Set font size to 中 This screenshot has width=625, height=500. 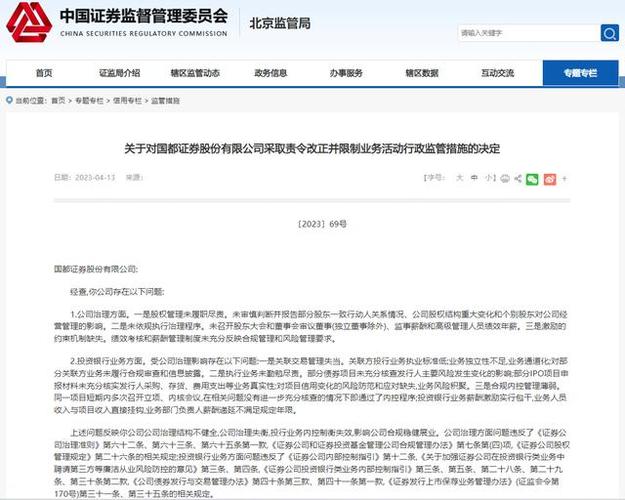coord(474,178)
